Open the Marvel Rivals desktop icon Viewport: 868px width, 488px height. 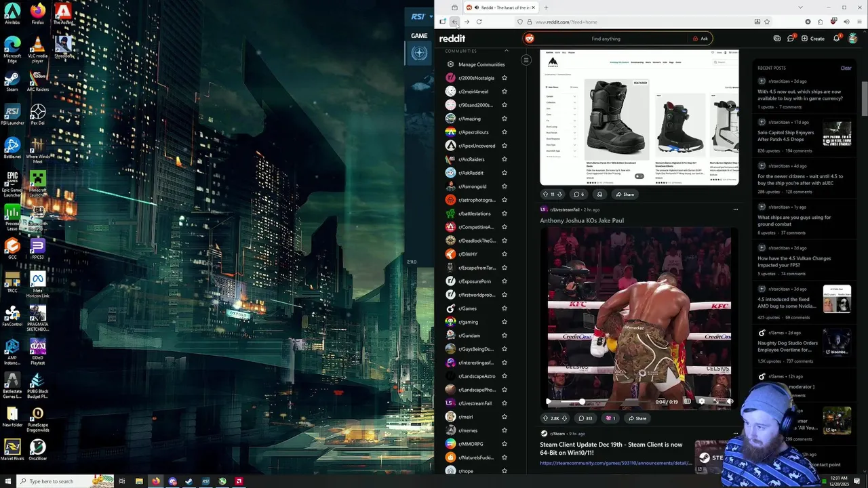coord(12,450)
